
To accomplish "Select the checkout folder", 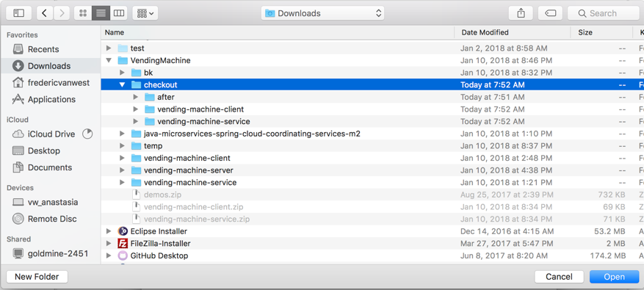I will (x=372, y=84).
